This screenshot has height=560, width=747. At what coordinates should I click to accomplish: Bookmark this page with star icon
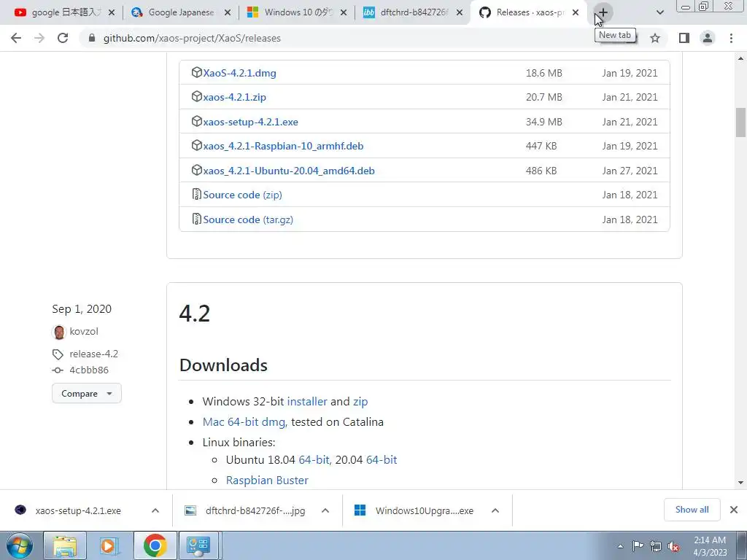tap(655, 38)
